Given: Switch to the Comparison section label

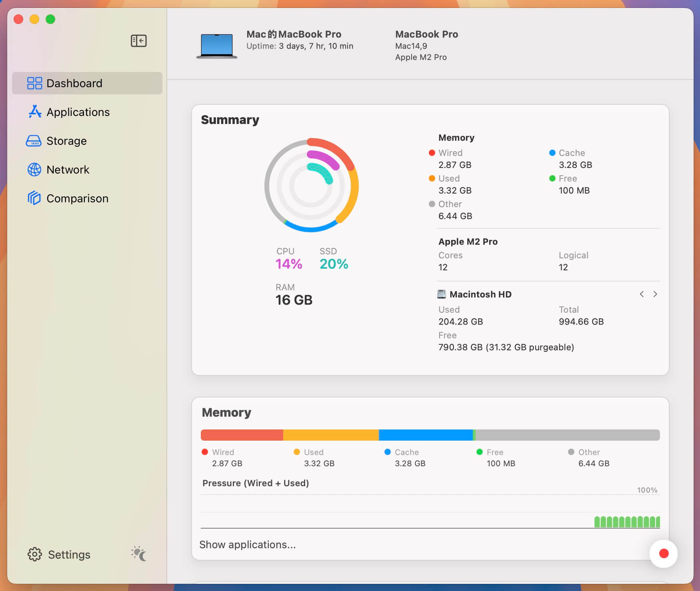Looking at the screenshot, I should click(77, 198).
